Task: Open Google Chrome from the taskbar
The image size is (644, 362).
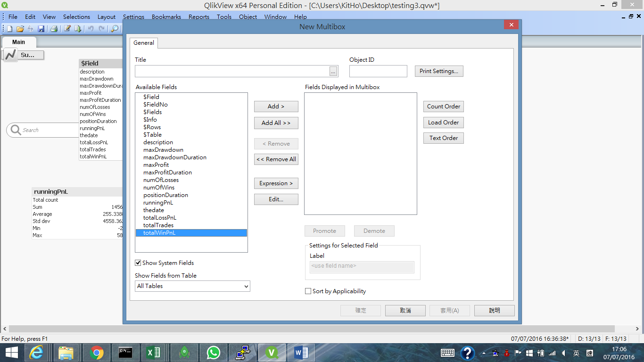Action: tap(97, 353)
